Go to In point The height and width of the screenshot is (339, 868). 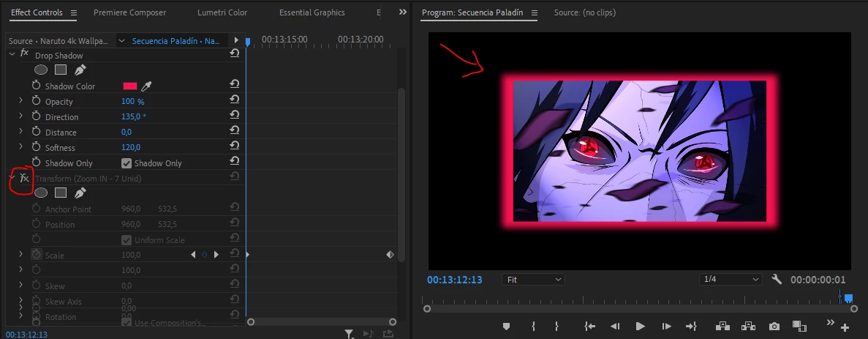589,327
